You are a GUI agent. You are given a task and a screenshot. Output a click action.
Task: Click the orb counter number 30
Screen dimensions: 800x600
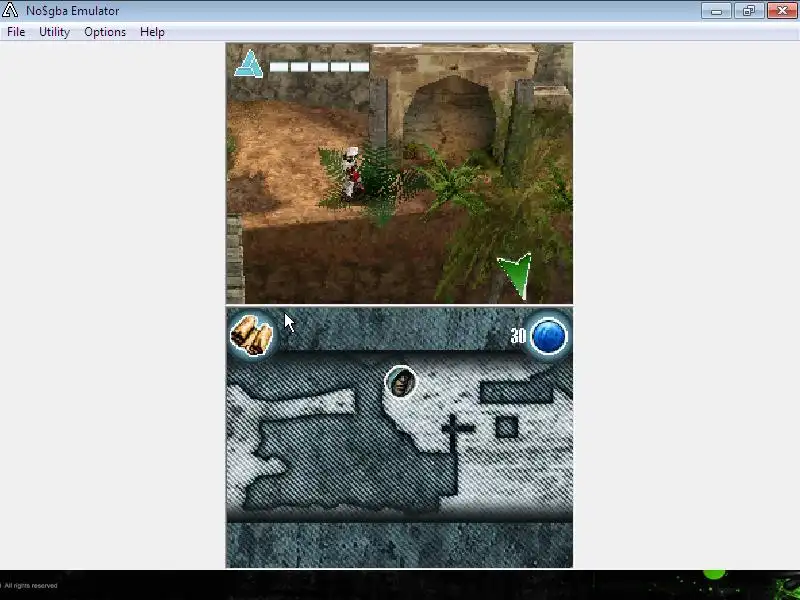point(518,336)
